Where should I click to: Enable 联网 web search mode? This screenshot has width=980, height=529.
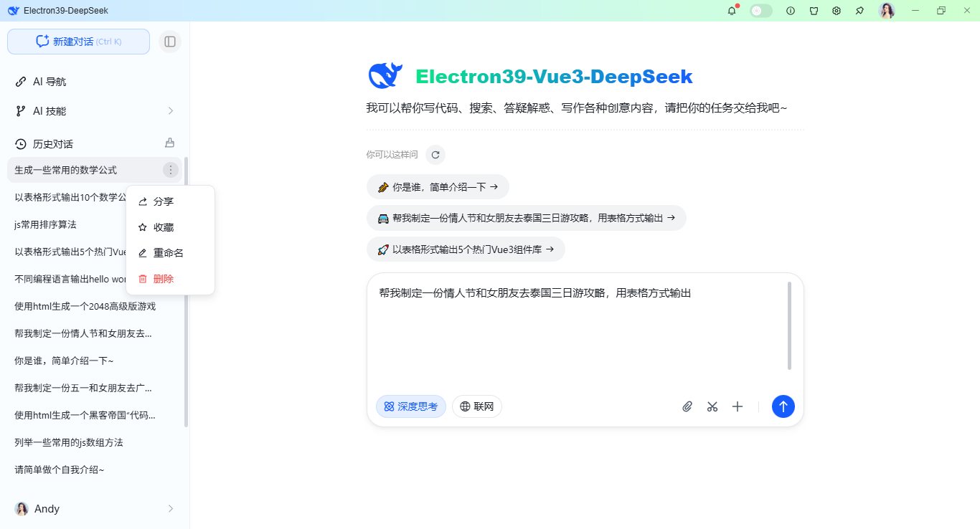coord(476,406)
